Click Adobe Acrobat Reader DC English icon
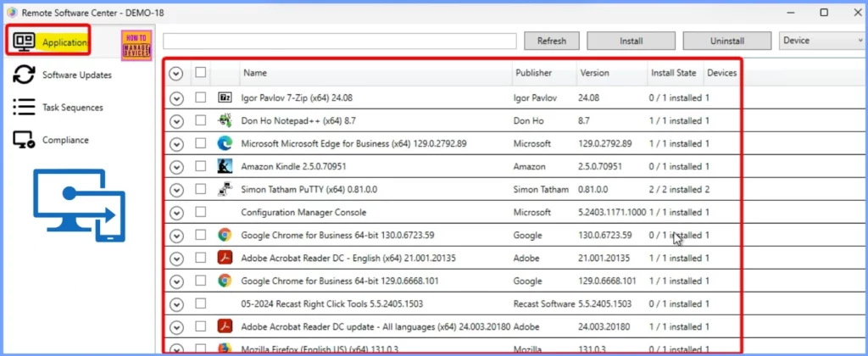 pyautogui.click(x=224, y=258)
